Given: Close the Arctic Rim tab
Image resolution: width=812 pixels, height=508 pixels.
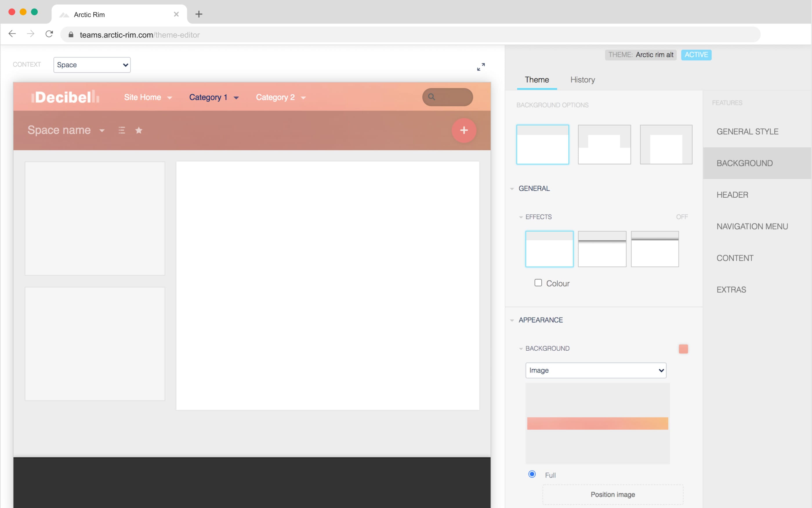Looking at the screenshot, I should [176, 14].
